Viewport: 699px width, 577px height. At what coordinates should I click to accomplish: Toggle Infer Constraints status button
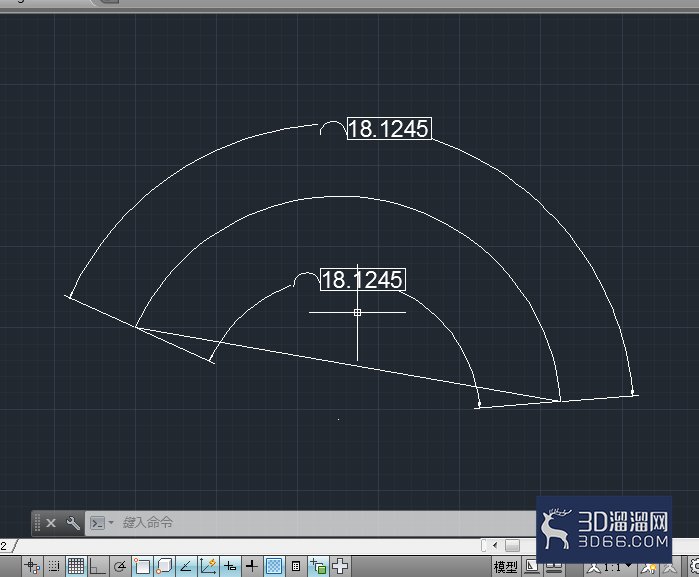click(32, 566)
